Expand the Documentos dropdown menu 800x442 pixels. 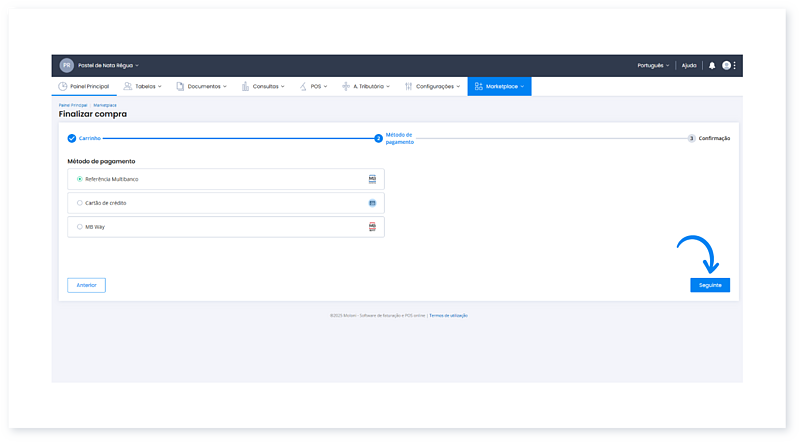pyautogui.click(x=201, y=86)
